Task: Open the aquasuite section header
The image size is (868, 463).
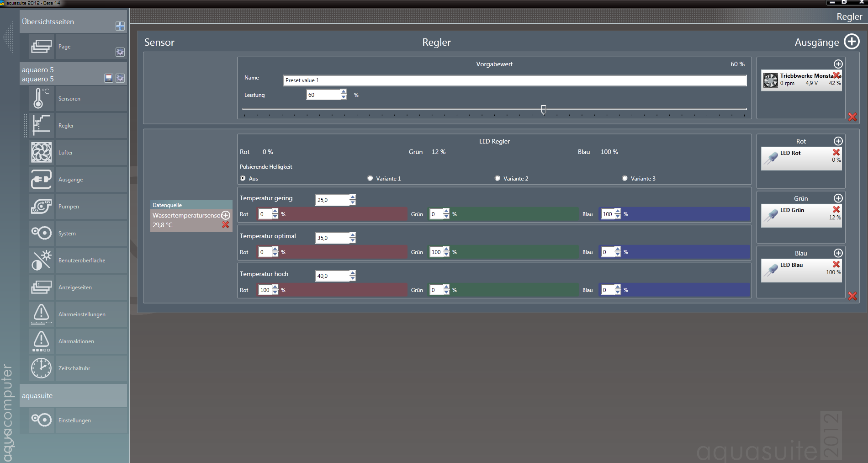Action: [x=73, y=395]
